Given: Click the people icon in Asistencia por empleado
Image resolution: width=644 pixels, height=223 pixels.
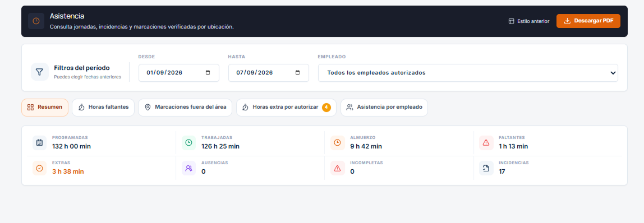Looking at the screenshot, I should pyautogui.click(x=349, y=108).
